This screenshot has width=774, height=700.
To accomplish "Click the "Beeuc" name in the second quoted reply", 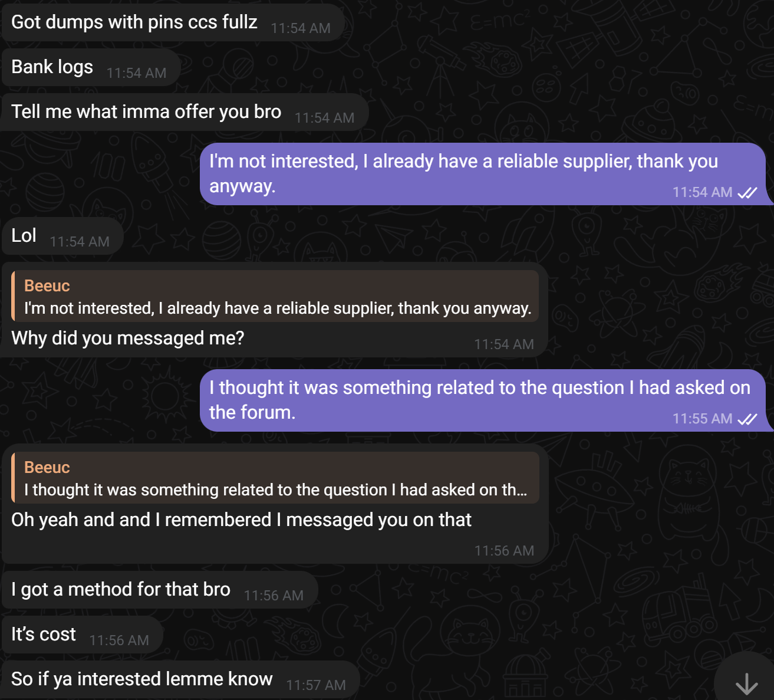I will pyautogui.click(x=47, y=468).
